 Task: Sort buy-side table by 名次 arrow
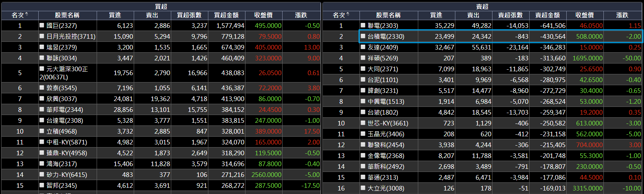click(27, 15)
